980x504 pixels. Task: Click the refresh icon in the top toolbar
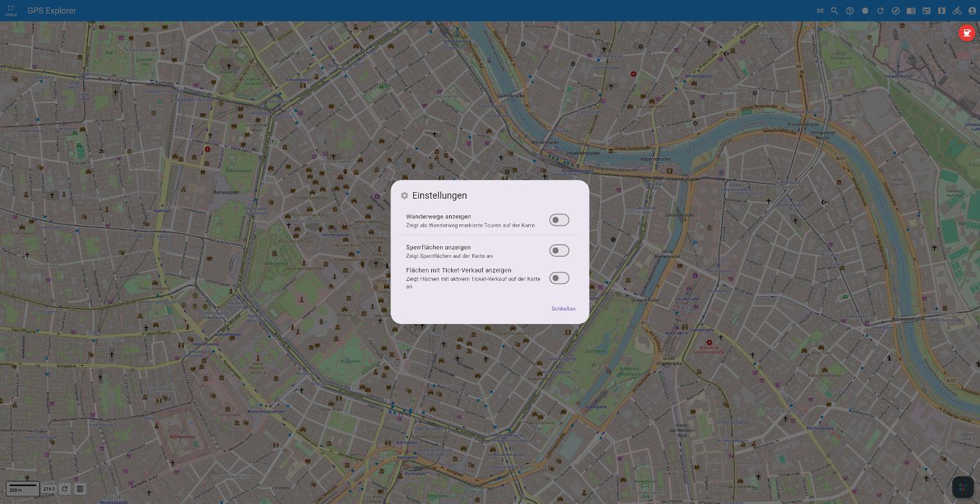pyautogui.click(x=880, y=11)
